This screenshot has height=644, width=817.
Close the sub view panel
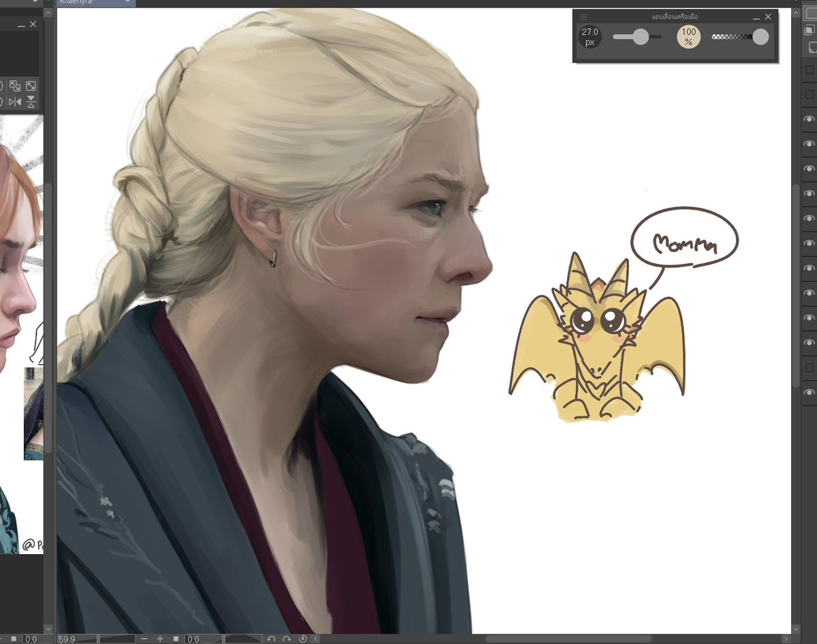[x=33, y=25]
